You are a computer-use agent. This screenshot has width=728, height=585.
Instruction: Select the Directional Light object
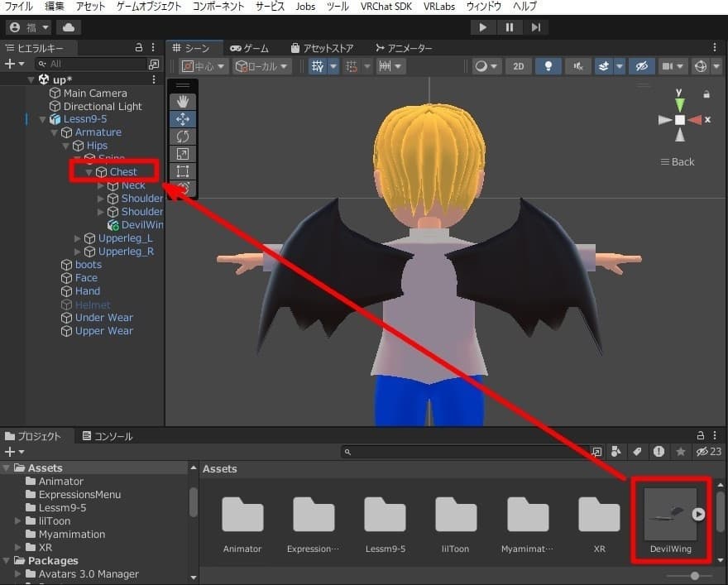103,106
